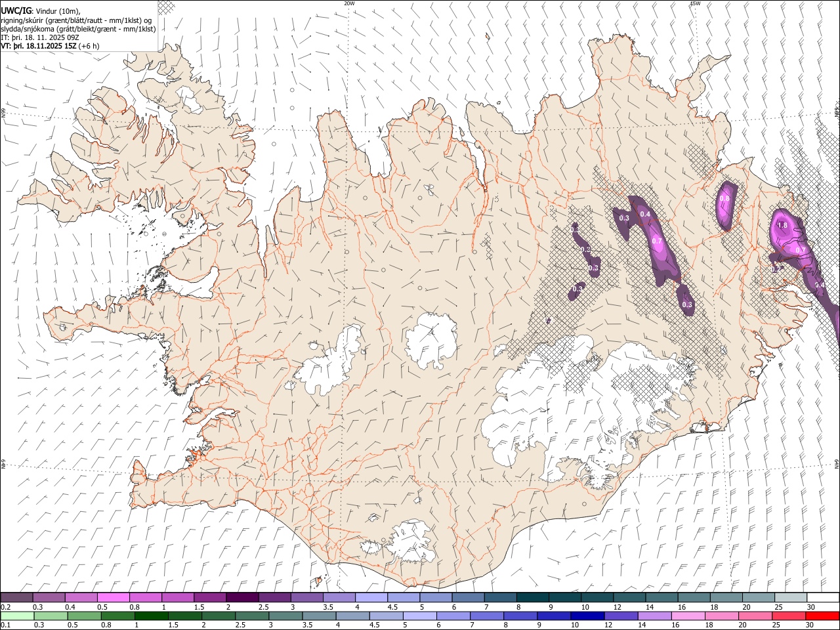This screenshot has height=630, width=840.
Task: Select the 1.5 swatch in the purple scale
Action: tap(209, 597)
